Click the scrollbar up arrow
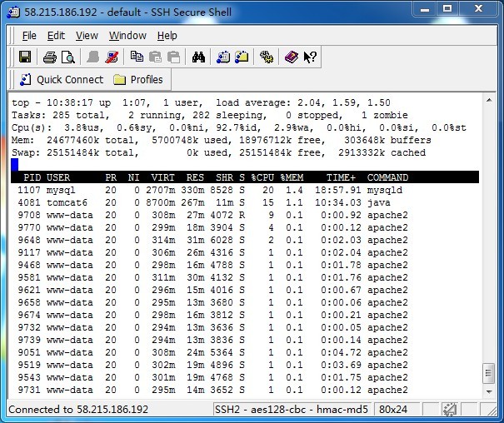The height and width of the screenshot is (423, 504). [x=489, y=100]
